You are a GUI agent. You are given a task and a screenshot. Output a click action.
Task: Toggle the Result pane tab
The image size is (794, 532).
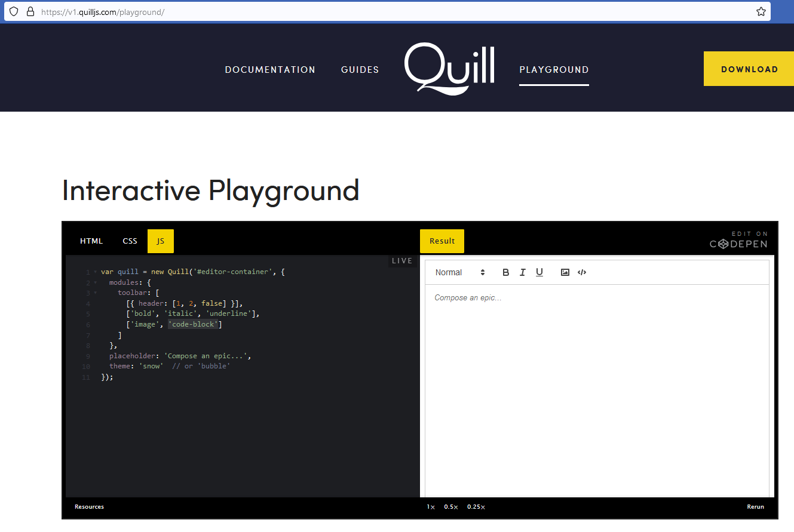click(442, 241)
